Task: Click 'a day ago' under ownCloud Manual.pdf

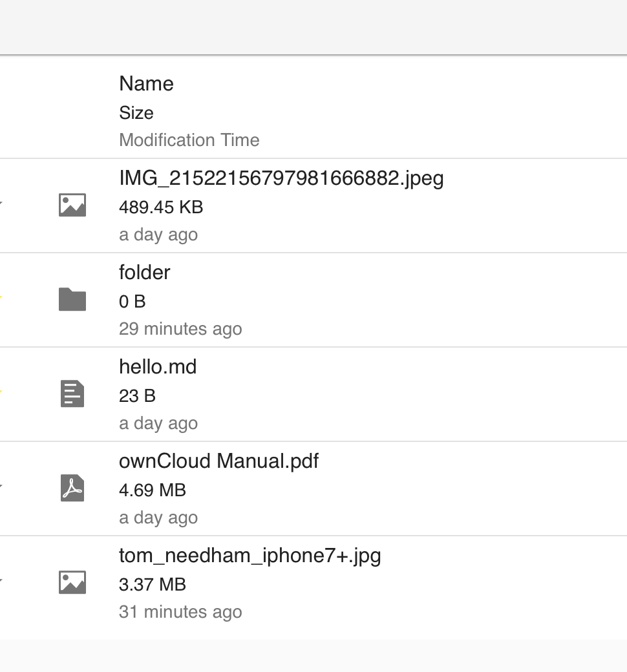Action: [158, 518]
